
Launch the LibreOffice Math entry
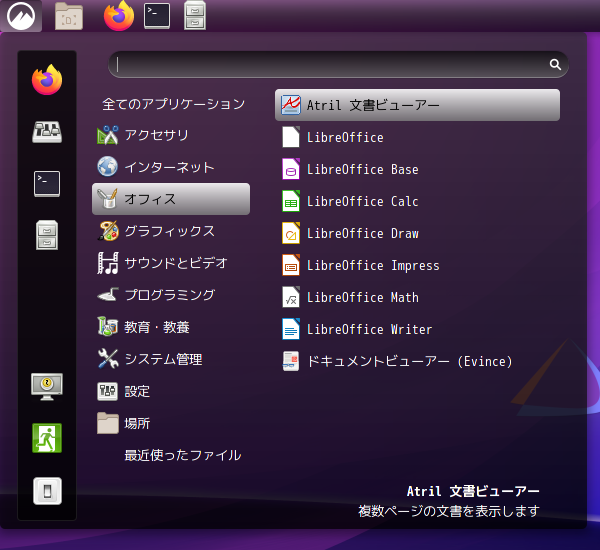pyautogui.click(x=417, y=297)
